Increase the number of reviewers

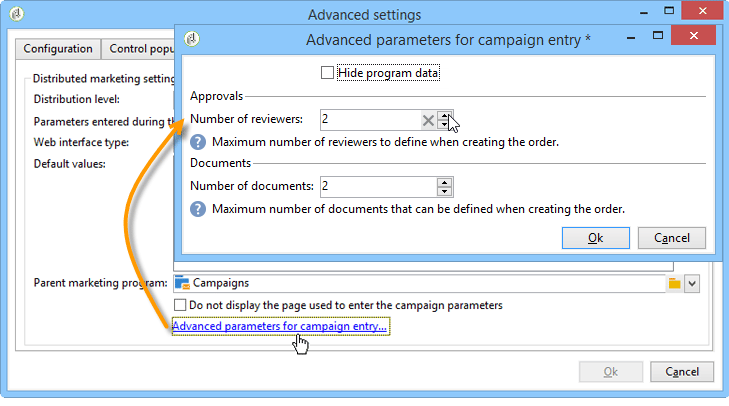pyautogui.click(x=444, y=116)
